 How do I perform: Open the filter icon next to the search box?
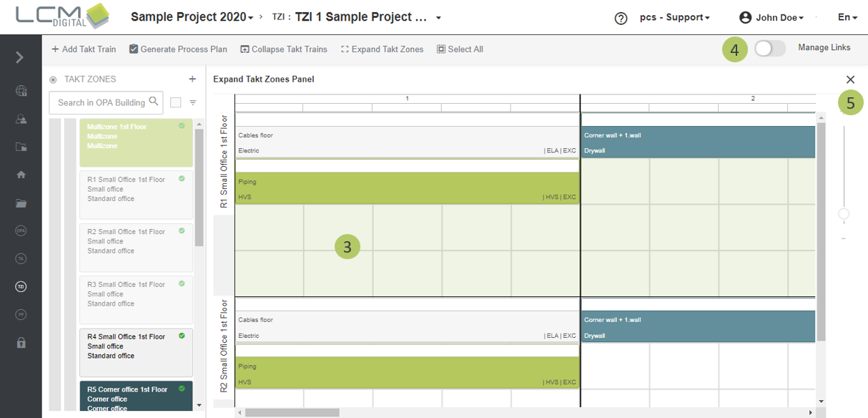tap(193, 103)
